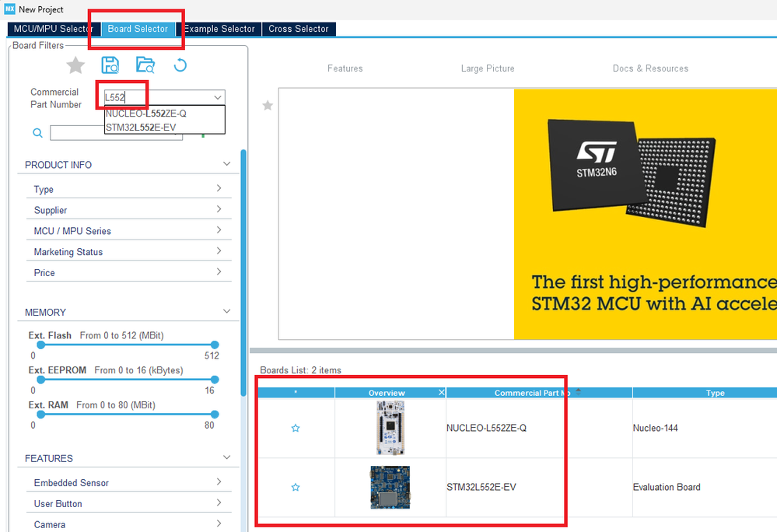This screenshot has width=777, height=532.
Task: Open the Large Picture tab
Action: 488,68
